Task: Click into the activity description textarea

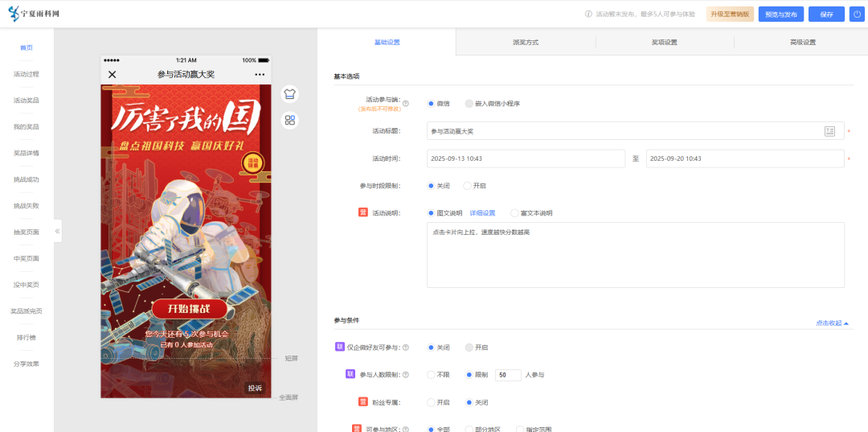Action: tap(636, 255)
